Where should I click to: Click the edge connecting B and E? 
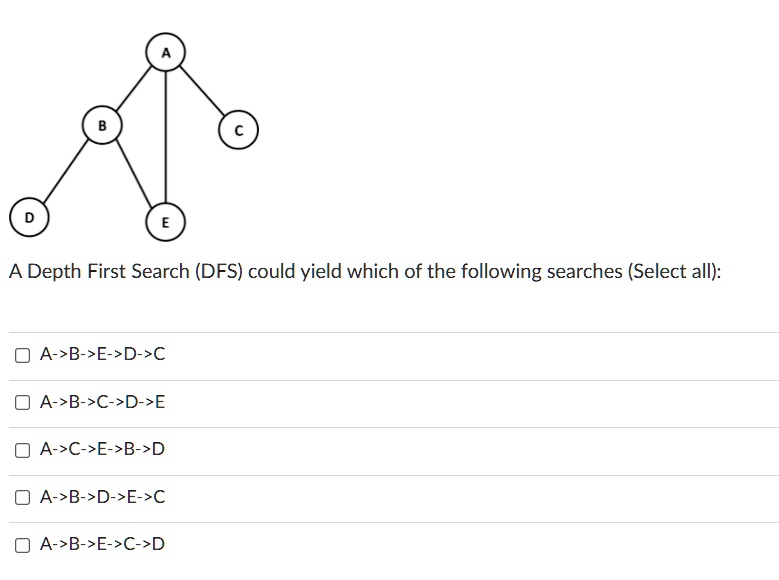click(x=134, y=173)
